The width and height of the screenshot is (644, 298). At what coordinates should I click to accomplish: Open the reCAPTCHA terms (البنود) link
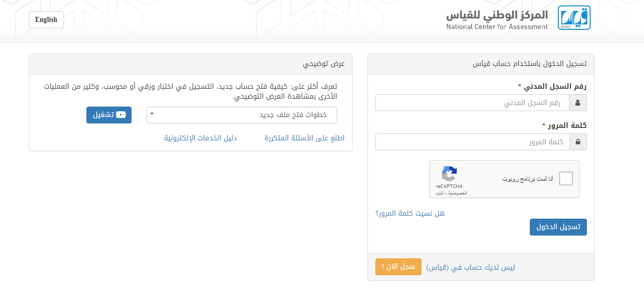(x=439, y=193)
